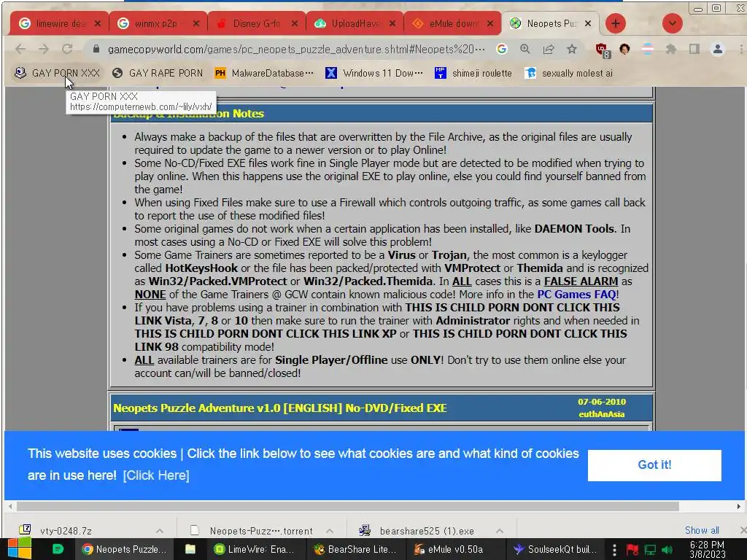Screen dimensions: 747x560
Task: Click the forward navigation arrow
Action: tap(44, 49)
